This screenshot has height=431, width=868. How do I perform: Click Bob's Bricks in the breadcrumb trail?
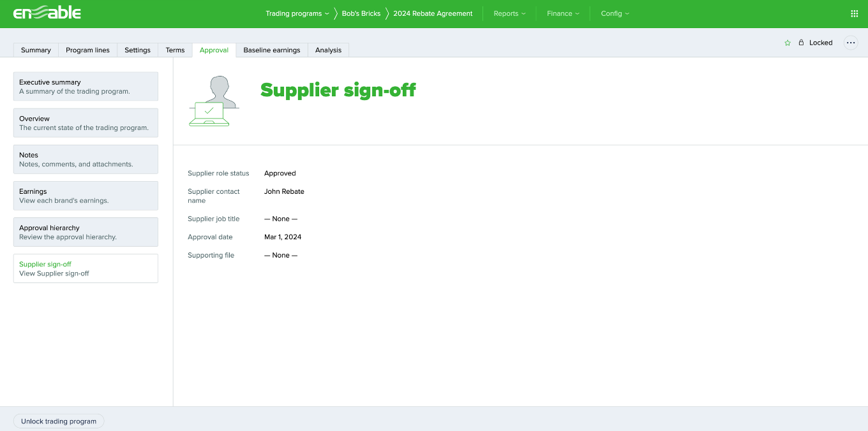click(x=361, y=13)
